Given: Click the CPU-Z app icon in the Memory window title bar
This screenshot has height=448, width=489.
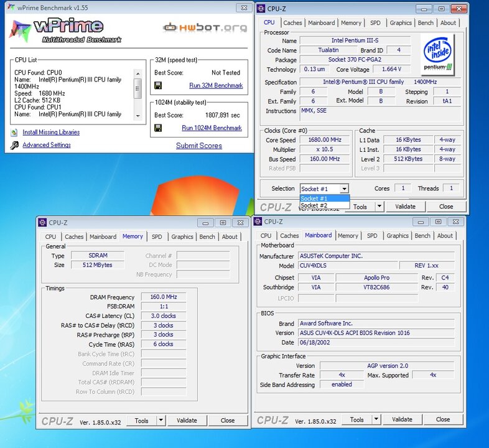Looking at the screenshot, I should (x=42, y=222).
